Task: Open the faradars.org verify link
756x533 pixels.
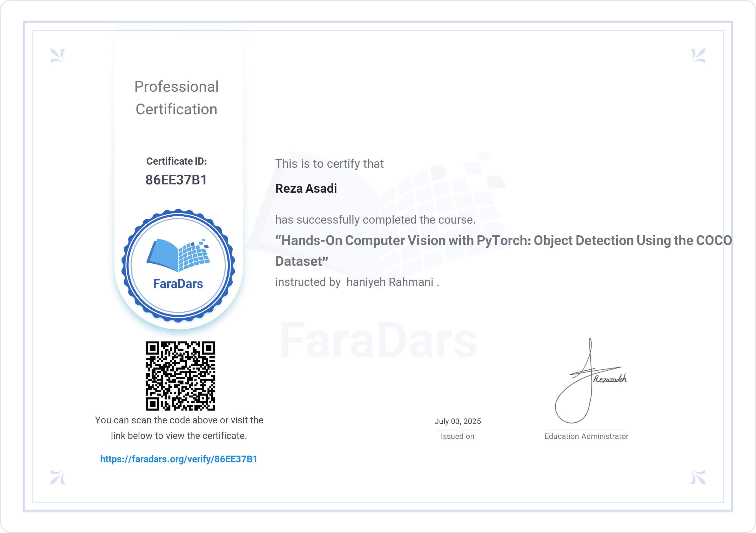Action: coord(178,459)
